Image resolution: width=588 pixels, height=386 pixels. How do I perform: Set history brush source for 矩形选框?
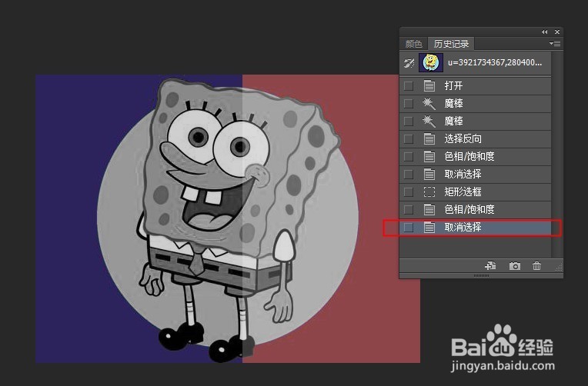pos(409,192)
